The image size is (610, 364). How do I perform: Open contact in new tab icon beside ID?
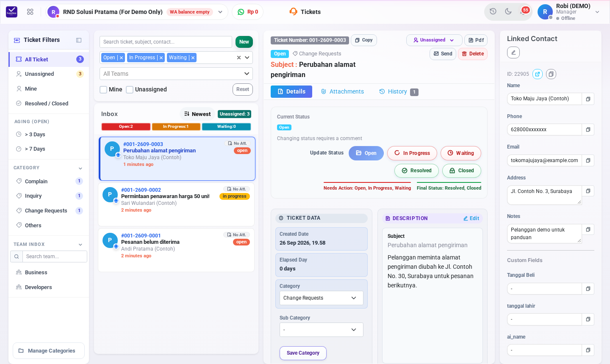[538, 74]
